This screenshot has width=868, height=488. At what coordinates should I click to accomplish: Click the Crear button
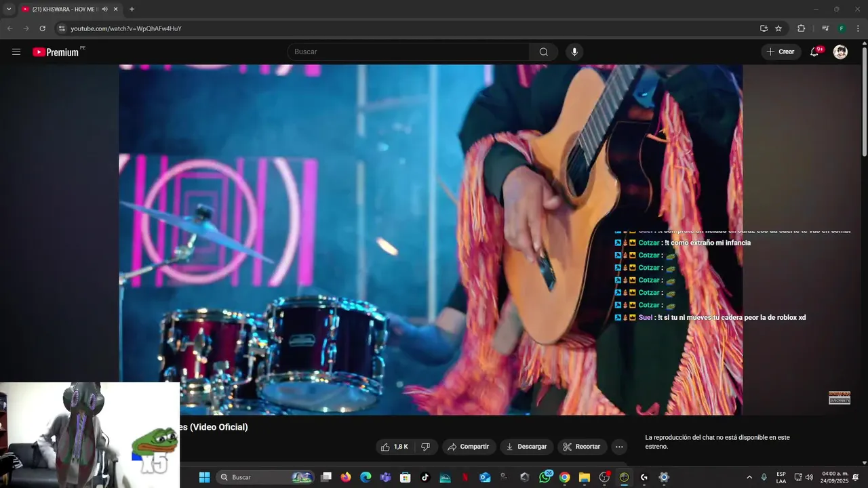pyautogui.click(x=781, y=52)
